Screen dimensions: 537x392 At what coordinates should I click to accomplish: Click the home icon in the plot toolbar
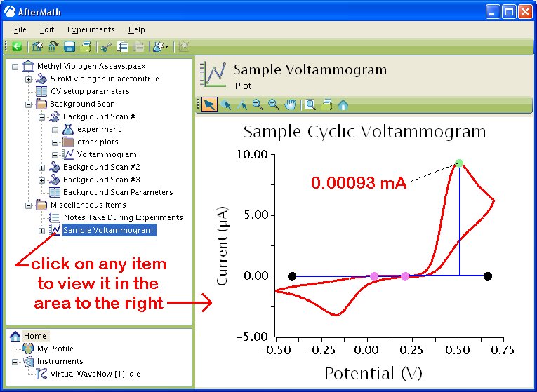[x=343, y=104]
